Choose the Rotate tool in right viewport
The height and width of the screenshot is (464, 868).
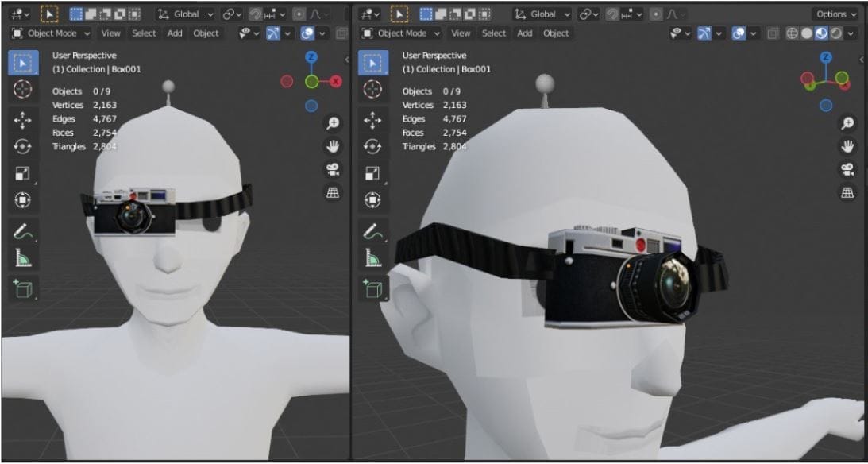point(372,147)
